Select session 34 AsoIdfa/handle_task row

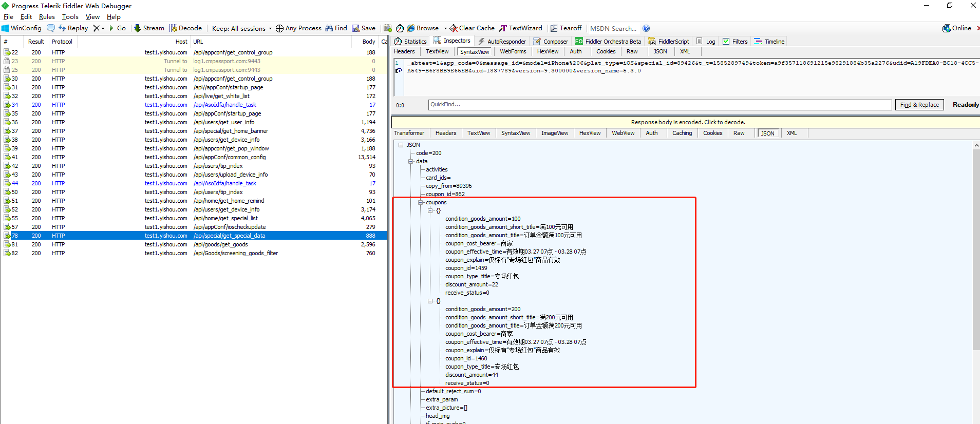pyautogui.click(x=194, y=105)
